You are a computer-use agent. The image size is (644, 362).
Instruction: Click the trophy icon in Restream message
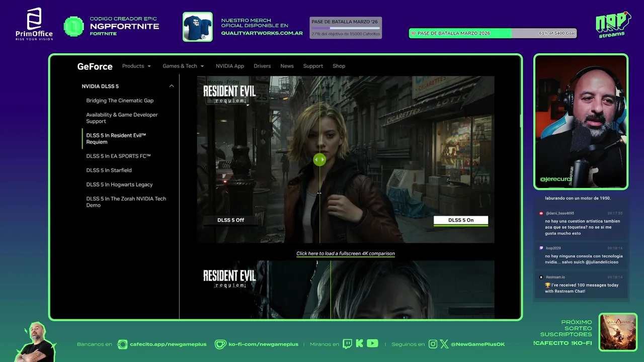tap(548, 285)
